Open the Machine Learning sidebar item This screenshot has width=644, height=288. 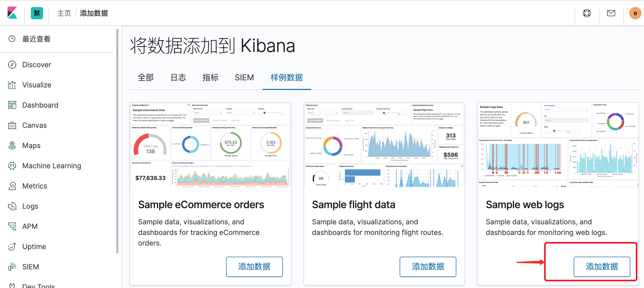pos(51,166)
